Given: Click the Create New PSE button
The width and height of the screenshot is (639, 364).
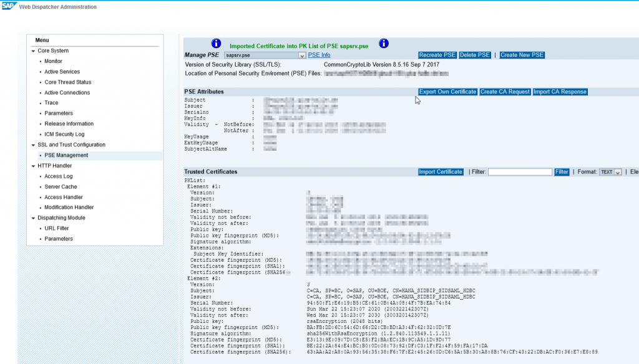Looking at the screenshot, I should point(522,55).
